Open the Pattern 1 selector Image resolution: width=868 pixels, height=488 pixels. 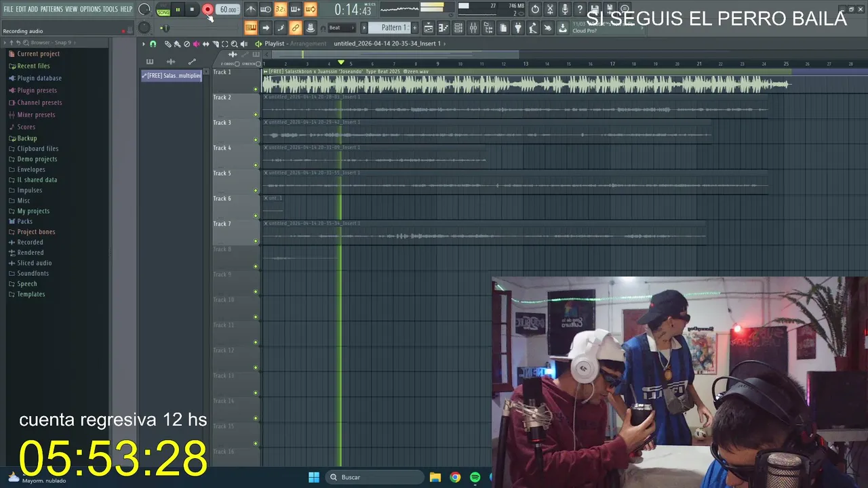coord(389,28)
